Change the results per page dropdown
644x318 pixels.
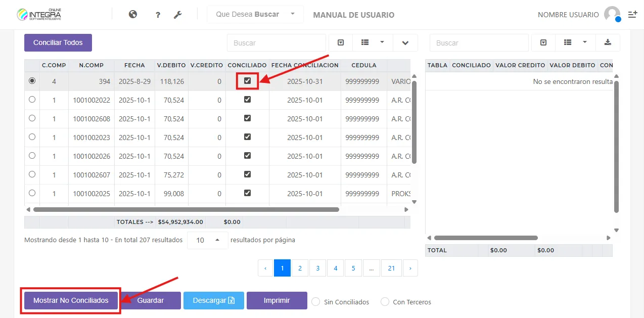pyautogui.click(x=207, y=240)
